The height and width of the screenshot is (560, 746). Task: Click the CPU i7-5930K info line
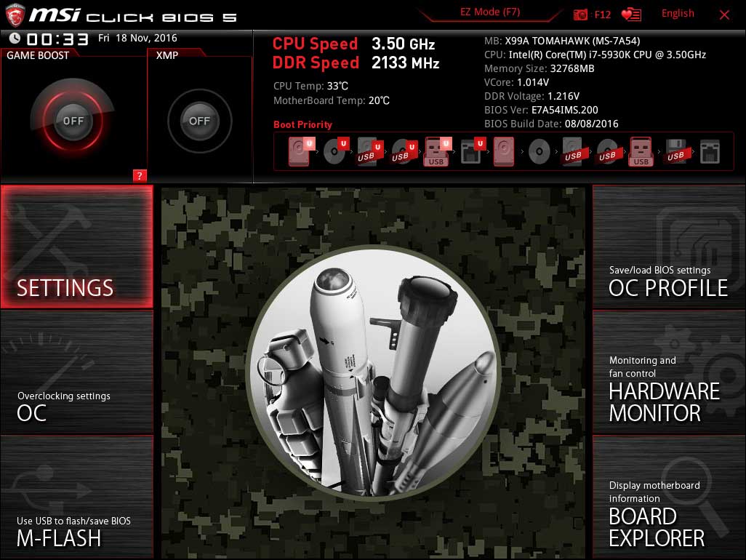pos(595,55)
